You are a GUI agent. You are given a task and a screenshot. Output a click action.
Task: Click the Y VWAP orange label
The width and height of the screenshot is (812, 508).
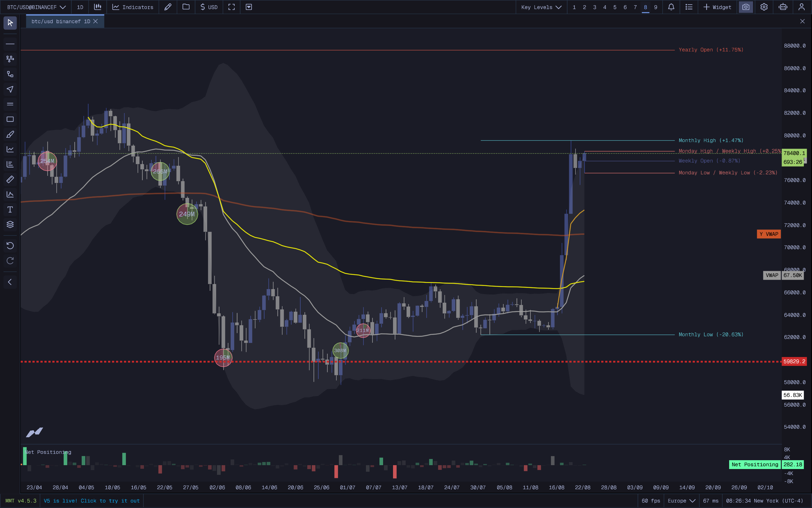(x=769, y=234)
